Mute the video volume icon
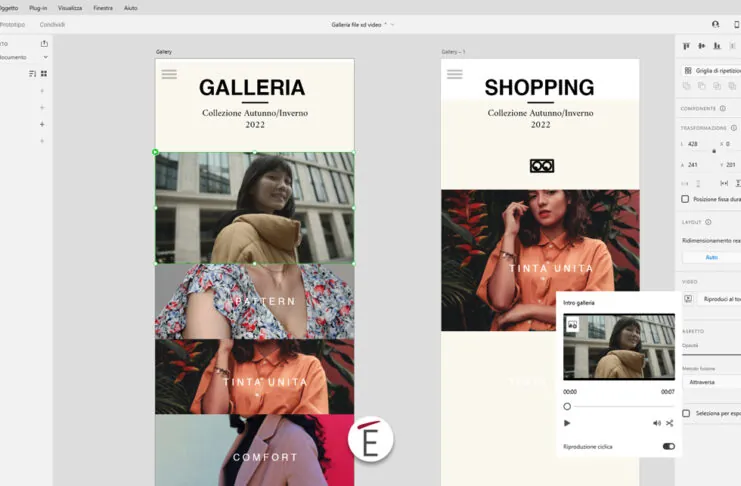Image resolution: width=741 pixels, height=486 pixels. (656, 423)
